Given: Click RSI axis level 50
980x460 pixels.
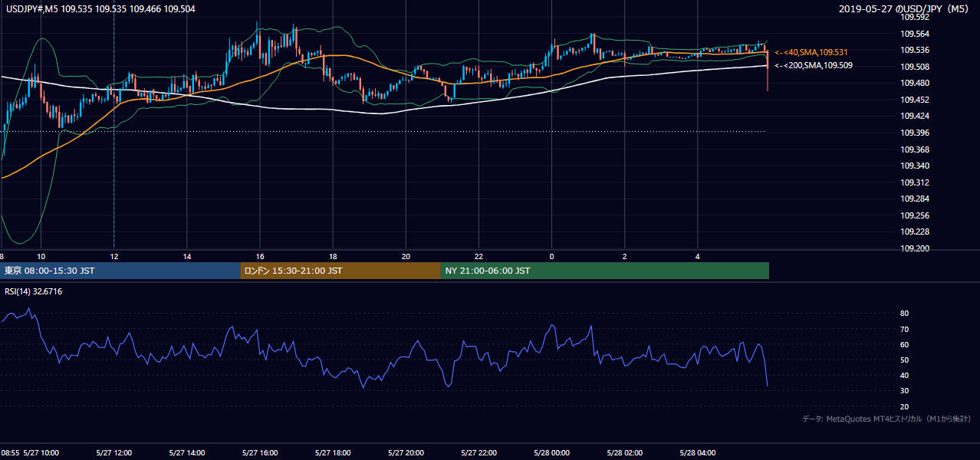Looking at the screenshot, I should click(x=905, y=360).
